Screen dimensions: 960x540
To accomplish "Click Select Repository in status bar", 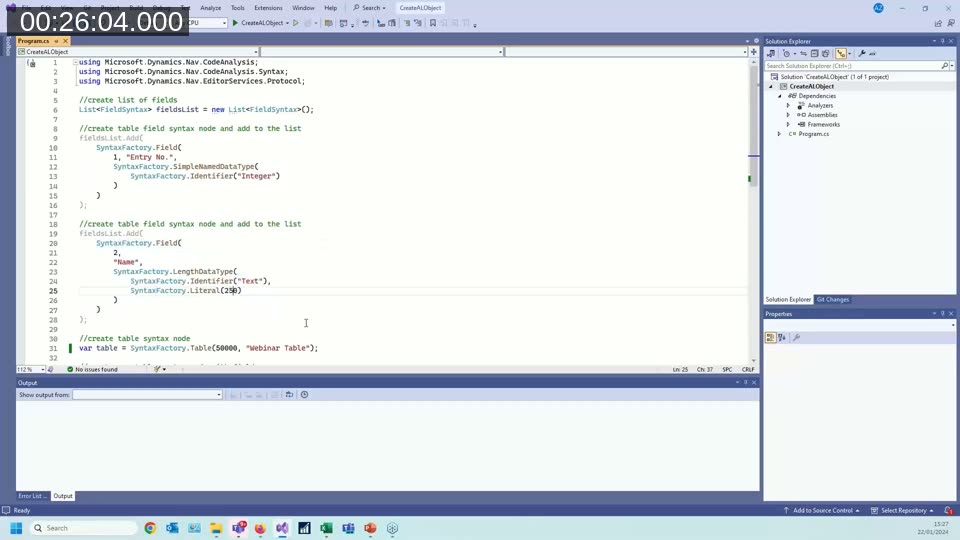I will pyautogui.click(x=902, y=511).
